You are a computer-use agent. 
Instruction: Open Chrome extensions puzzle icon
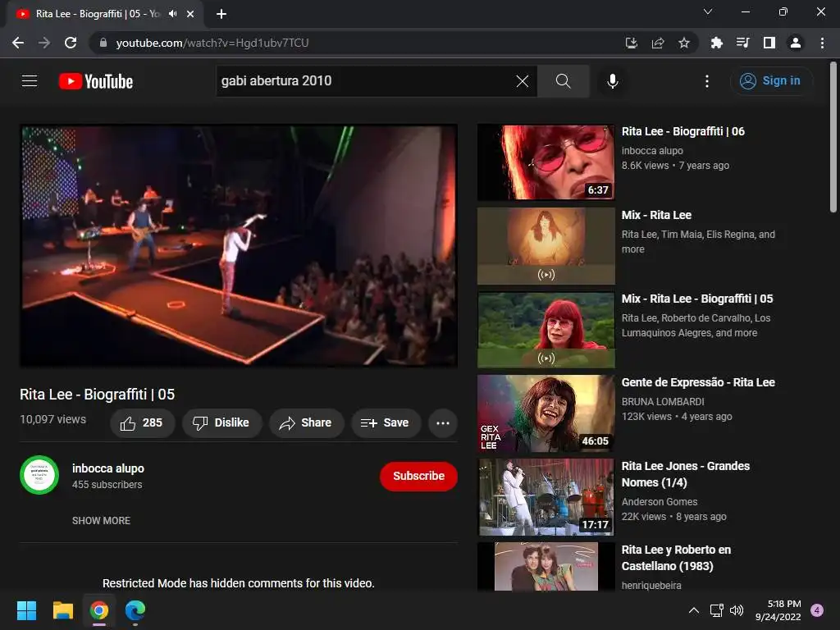pos(716,43)
